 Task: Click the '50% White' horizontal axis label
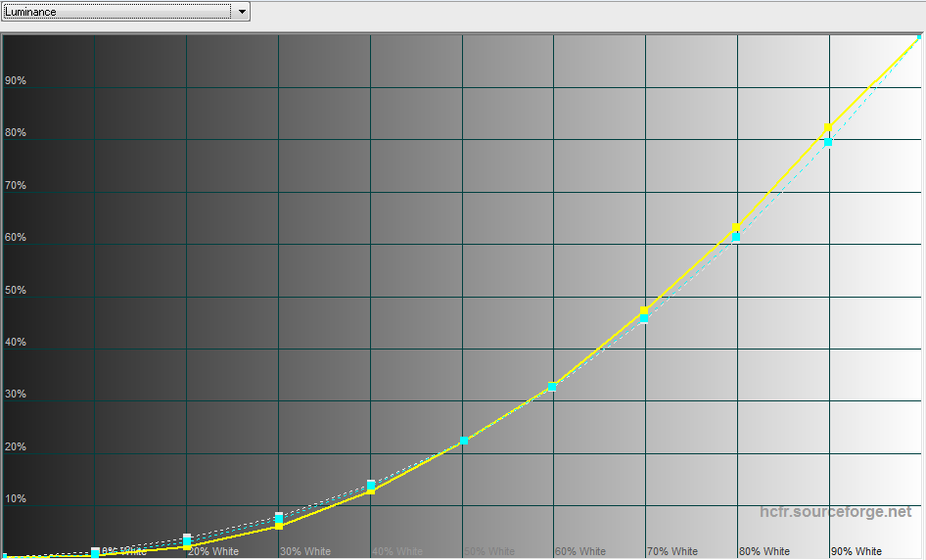[489, 551]
